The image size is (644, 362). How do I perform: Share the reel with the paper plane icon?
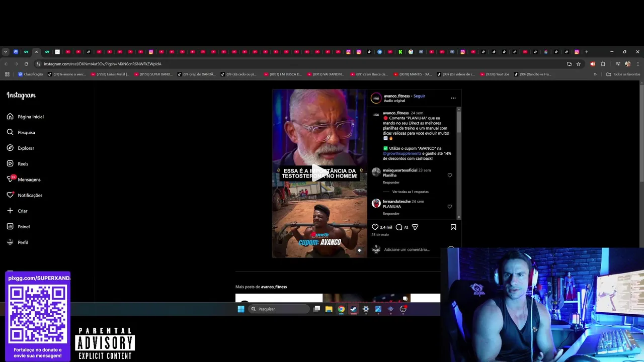415,227
